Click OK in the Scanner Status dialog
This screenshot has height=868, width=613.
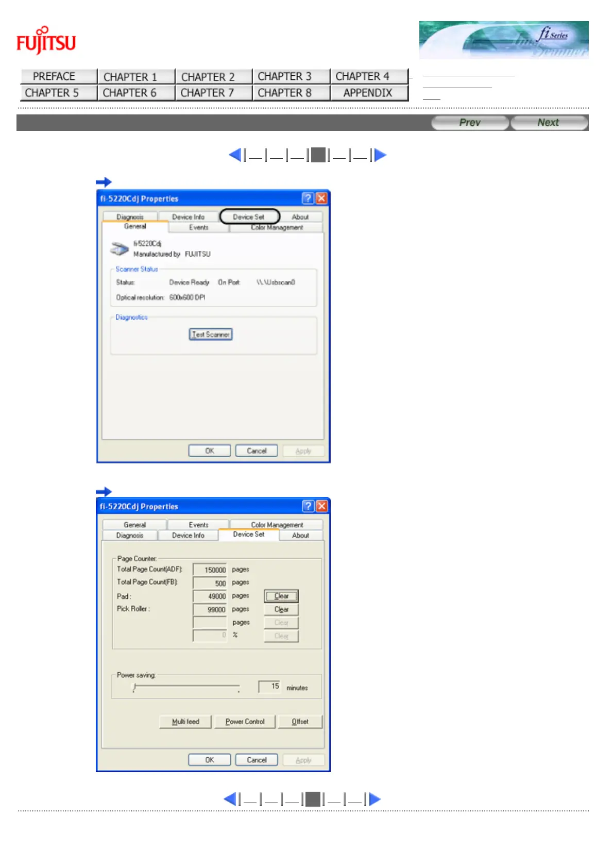click(210, 450)
